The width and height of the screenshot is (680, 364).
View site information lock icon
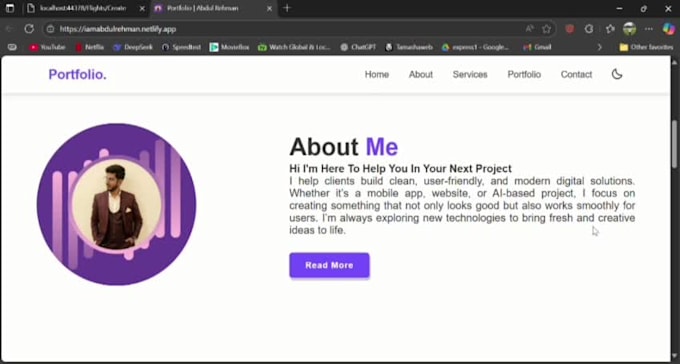click(x=50, y=29)
